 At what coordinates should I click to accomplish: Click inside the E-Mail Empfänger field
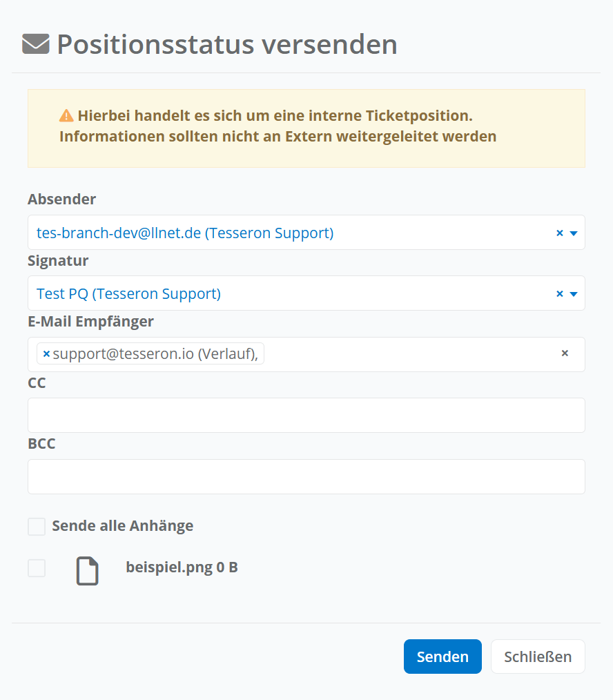coord(407,355)
